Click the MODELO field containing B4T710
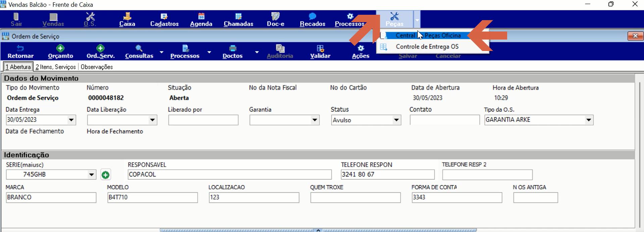The width and height of the screenshot is (644, 232). (153, 197)
